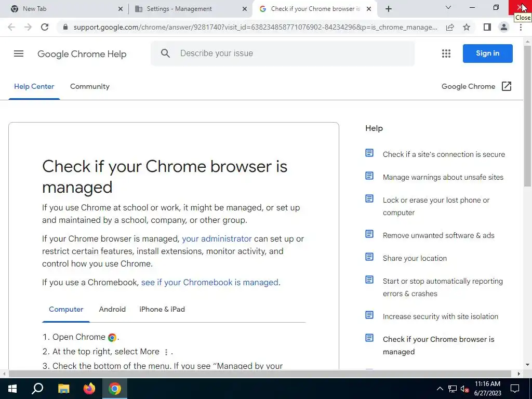The width and height of the screenshot is (532, 399).
Task: Open 'Remove unwanted software & ads'
Action: click(x=438, y=235)
